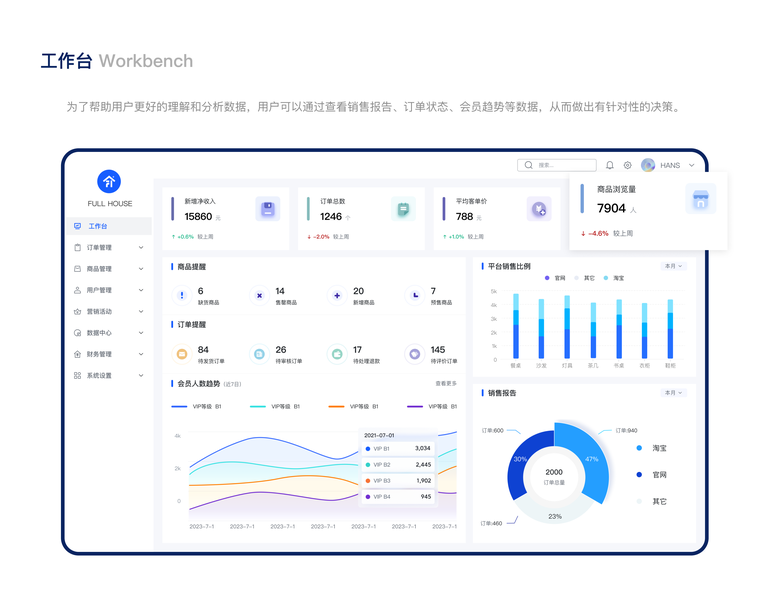Viewport: 770px width, 600px height.
Task: Click the 平均客单价 card icon
Action: [x=539, y=209]
